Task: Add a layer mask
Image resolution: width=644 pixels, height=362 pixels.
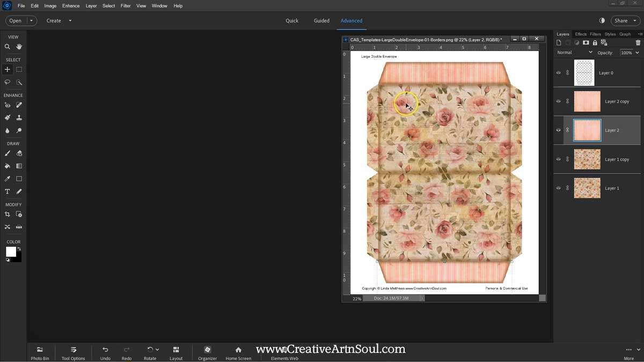Action: [586, 42]
